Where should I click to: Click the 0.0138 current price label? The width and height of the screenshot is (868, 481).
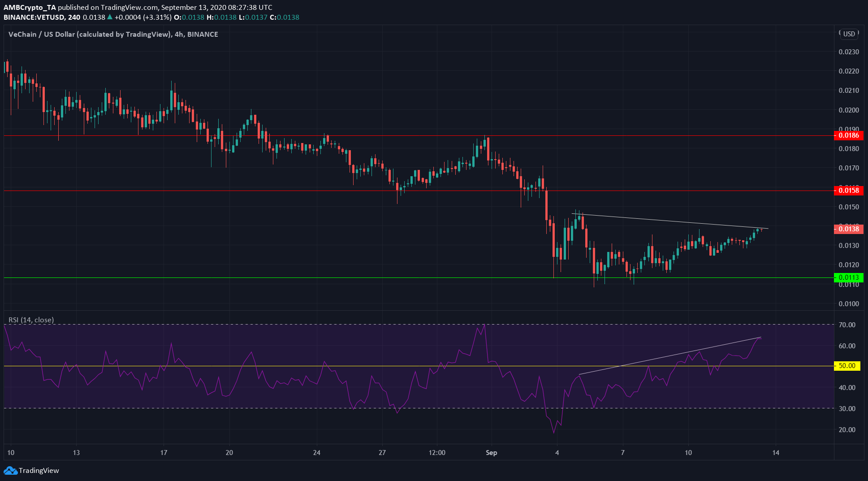click(849, 229)
